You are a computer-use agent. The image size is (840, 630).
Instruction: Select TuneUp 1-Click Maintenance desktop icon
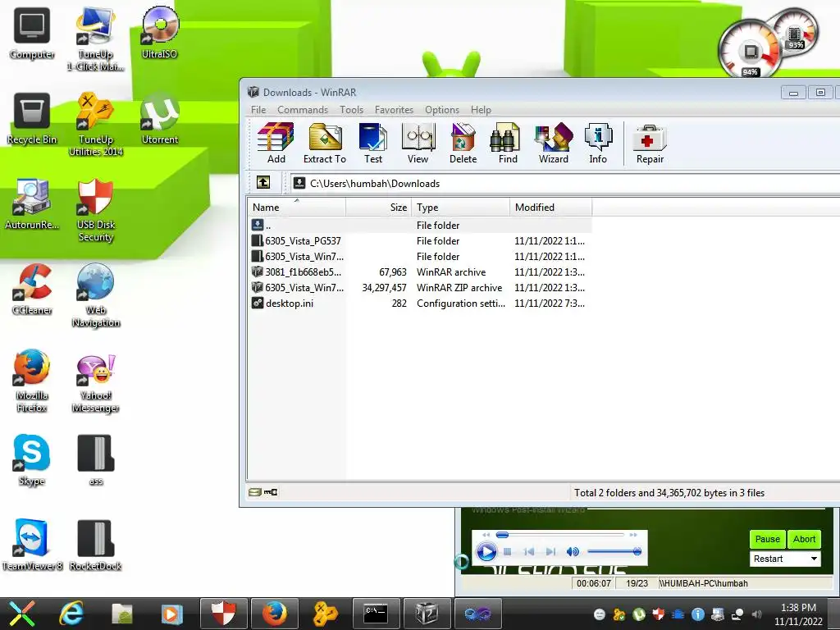(95, 39)
